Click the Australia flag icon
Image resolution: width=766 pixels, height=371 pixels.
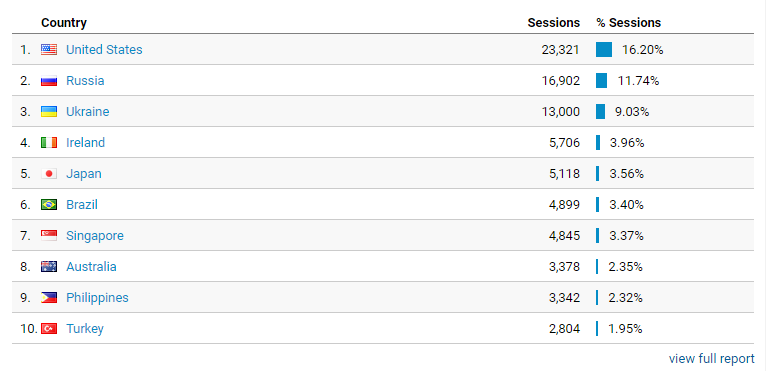pos(49,266)
